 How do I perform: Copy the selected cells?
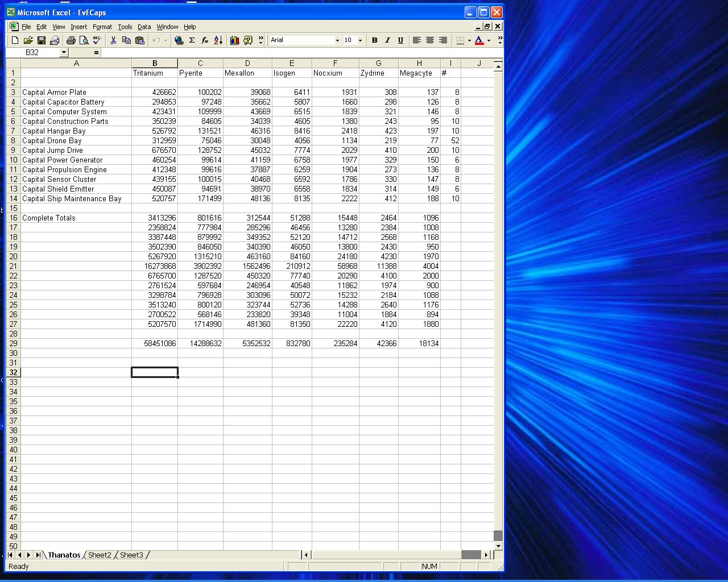[127, 40]
